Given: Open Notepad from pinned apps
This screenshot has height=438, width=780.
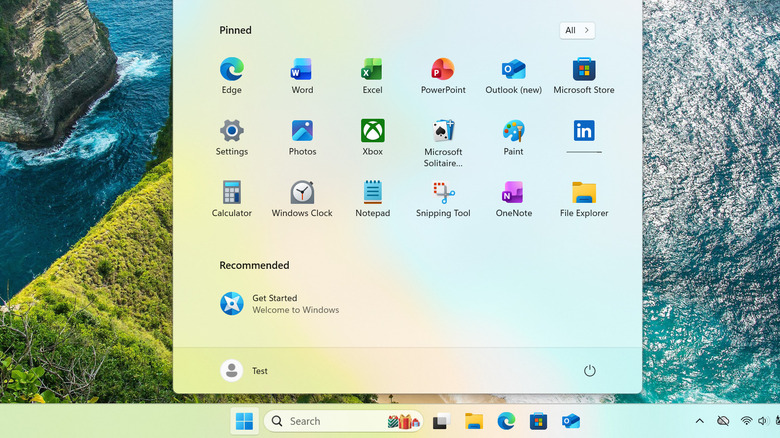Looking at the screenshot, I should (x=372, y=199).
